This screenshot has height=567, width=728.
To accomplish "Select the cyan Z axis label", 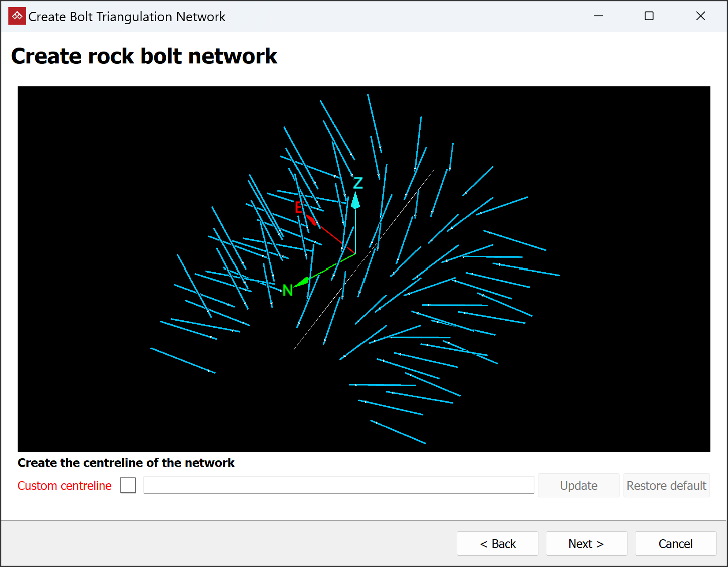I will point(358,183).
